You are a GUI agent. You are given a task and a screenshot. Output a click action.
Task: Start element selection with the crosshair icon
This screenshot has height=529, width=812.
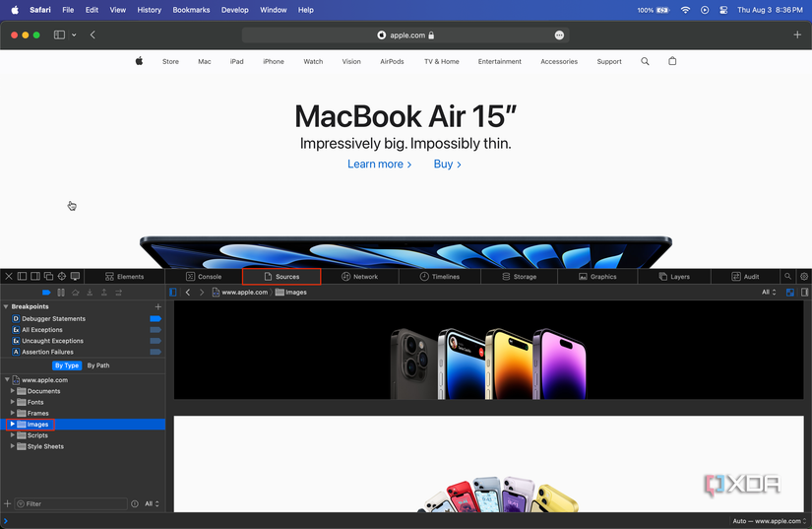[x=62, y=276]
